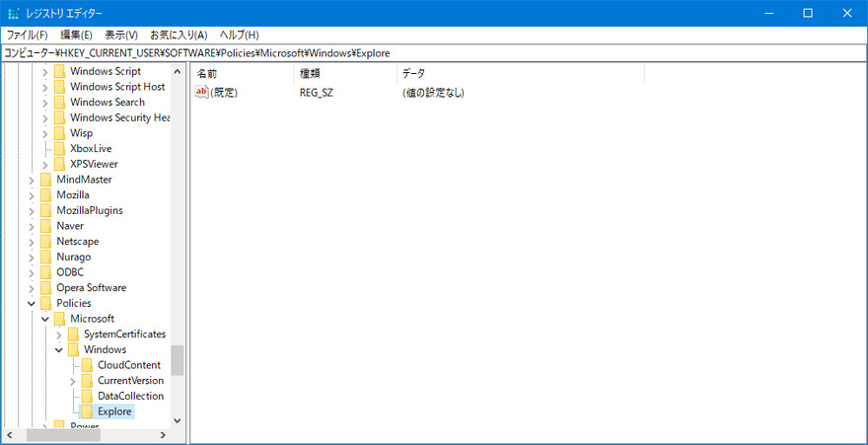This screenshot has width=868, height=445.
Task: Select the XPSViewer folder icon
Action: 60,165
